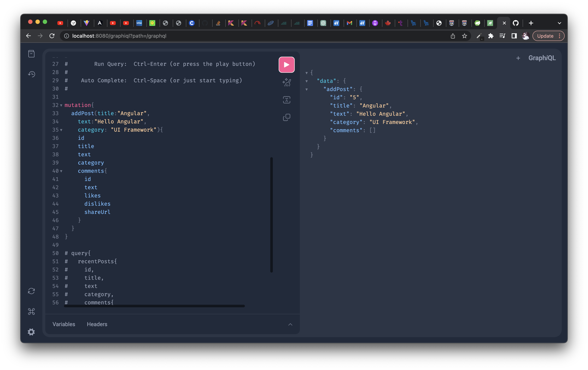The width and height of the screenshot is (588, 370).
Task: Collapse the Variables editor using its chevron
Action: click(290, 324)
